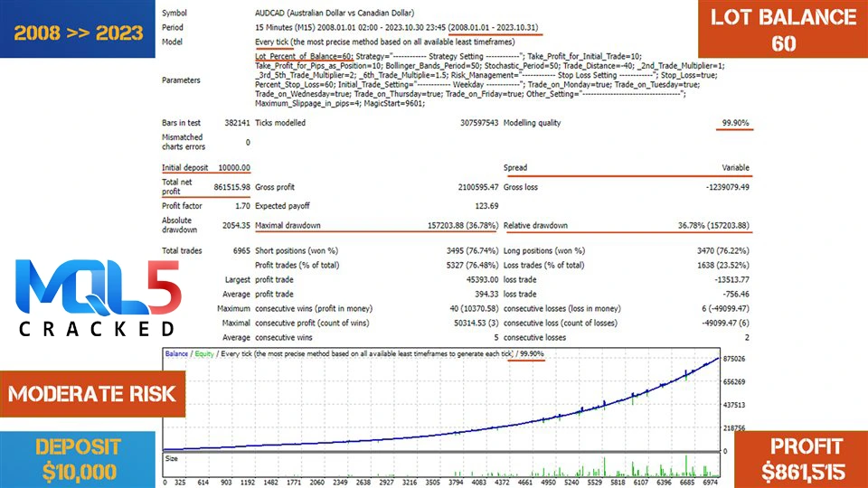Click the 'LOT BALANCE 60' banner
This screenshot has height=488, width=868.
pyautogui.click(x=783, y=29)
